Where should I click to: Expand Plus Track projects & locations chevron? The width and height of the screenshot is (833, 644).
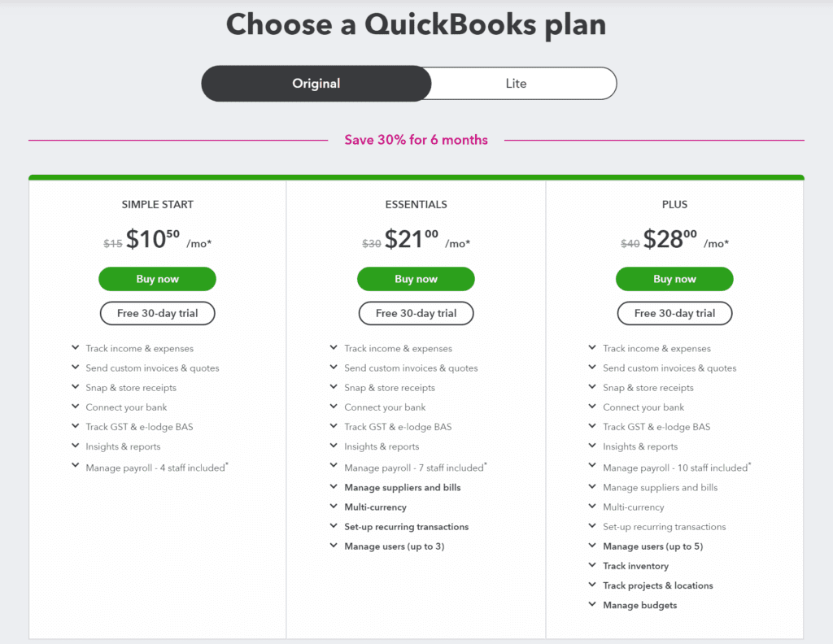592,585
